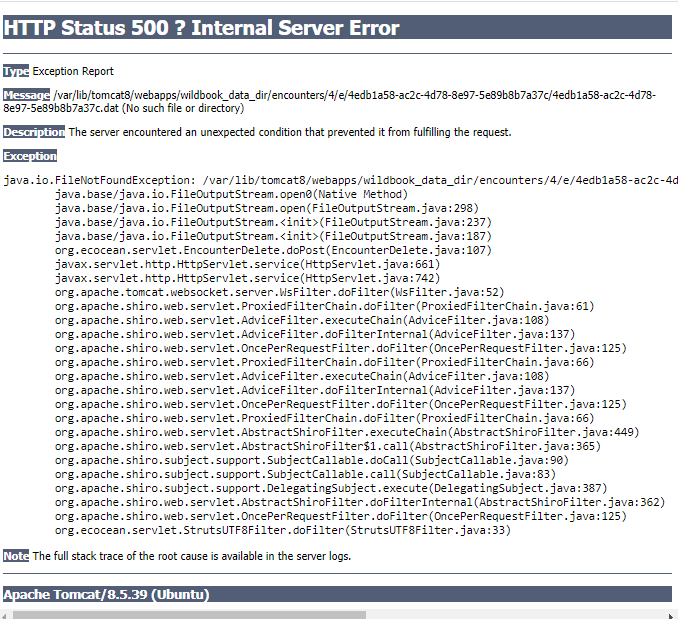Click the left scroll arrow of horizontal scrollbar

pos(3,616)
